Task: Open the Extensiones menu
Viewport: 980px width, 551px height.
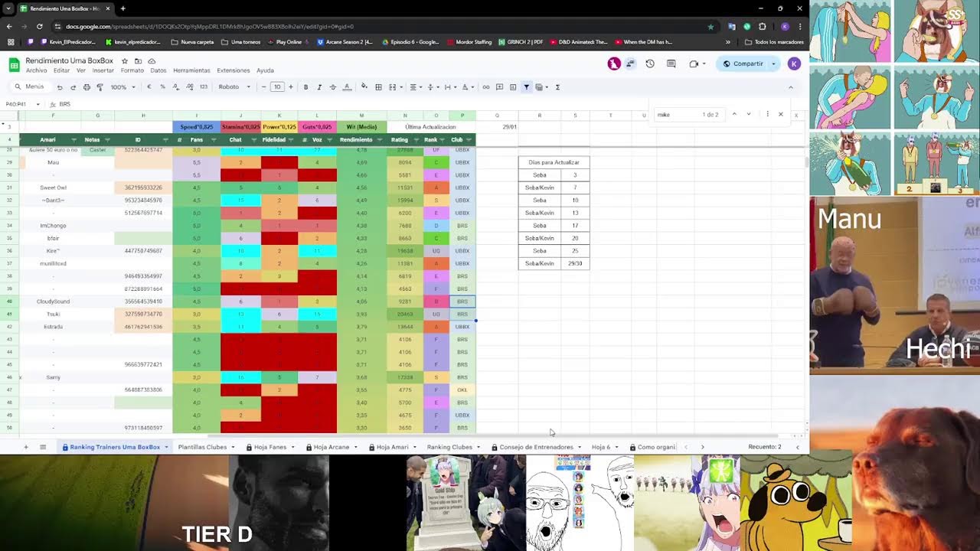Action: 234,70
